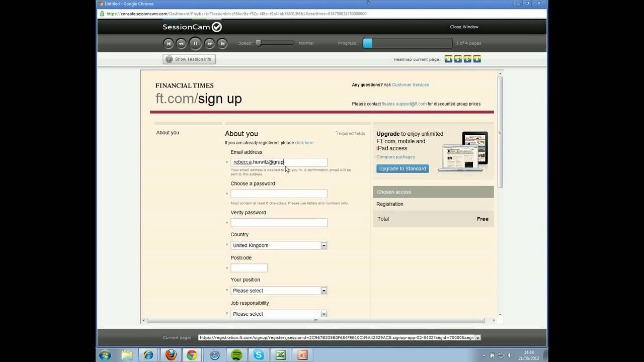Click the page vertical scrollbar

pyautogui.click(x=500, y=132)
